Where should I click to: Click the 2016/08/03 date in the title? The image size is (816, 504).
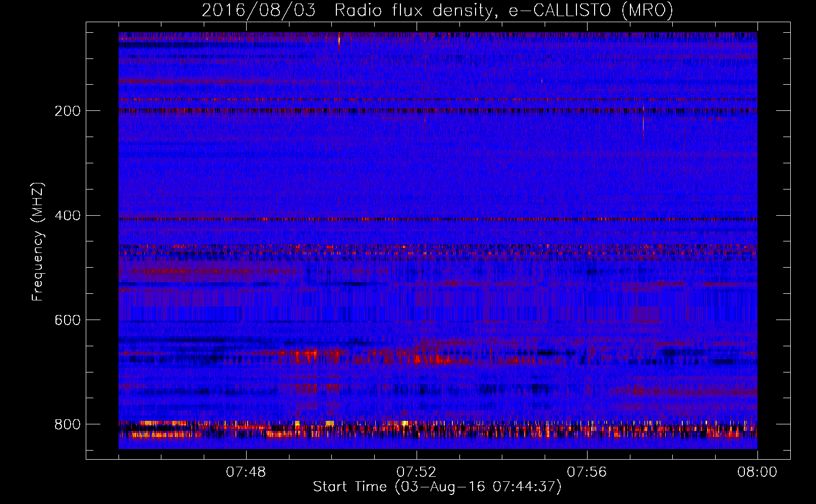click(259, 11)
